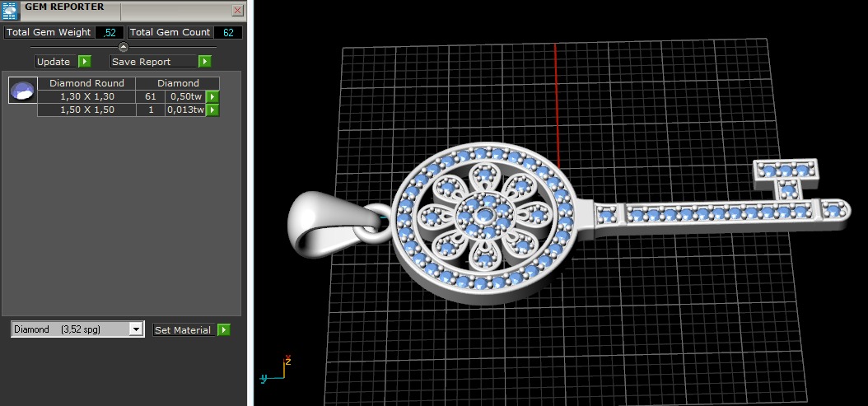Image resolution: width=868 pixels, height=406 pixels.
Task: Open the Diamond (3,52 spg) material dropdown
Action: (x=77, y=329)
